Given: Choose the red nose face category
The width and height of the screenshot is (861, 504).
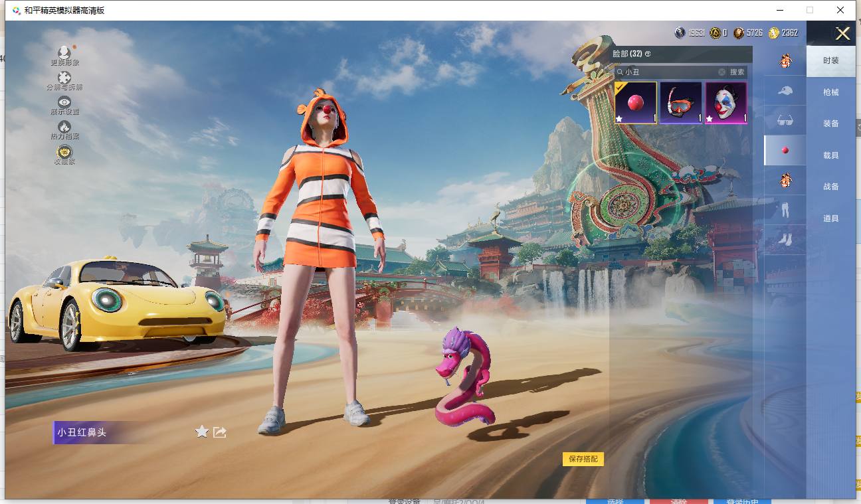Looking at the screenshot, I should (785, 151).
